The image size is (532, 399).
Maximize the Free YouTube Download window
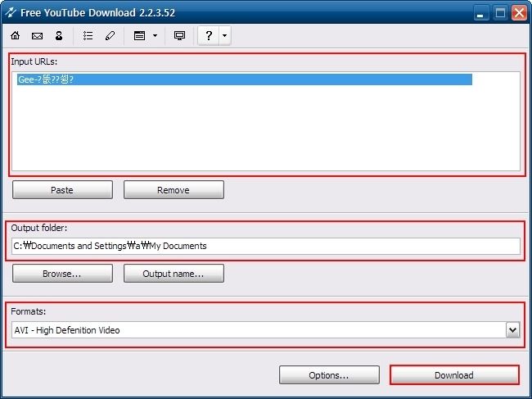pos(500,13)
